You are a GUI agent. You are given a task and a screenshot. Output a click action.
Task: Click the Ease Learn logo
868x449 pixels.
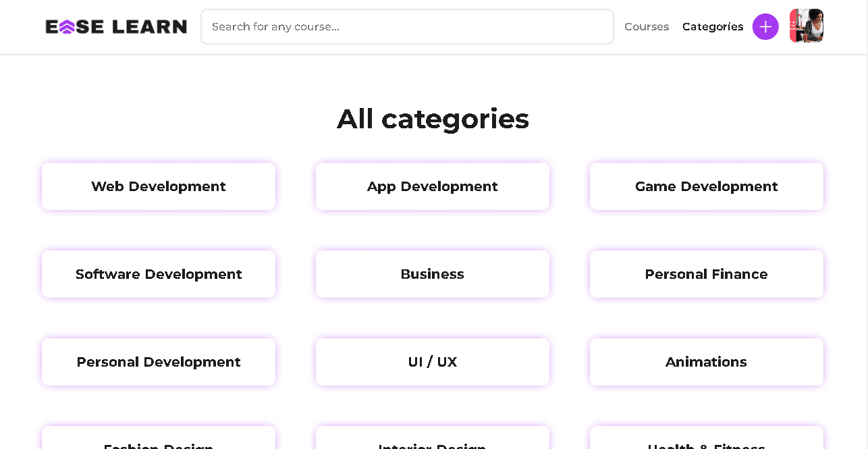(116, 26)
